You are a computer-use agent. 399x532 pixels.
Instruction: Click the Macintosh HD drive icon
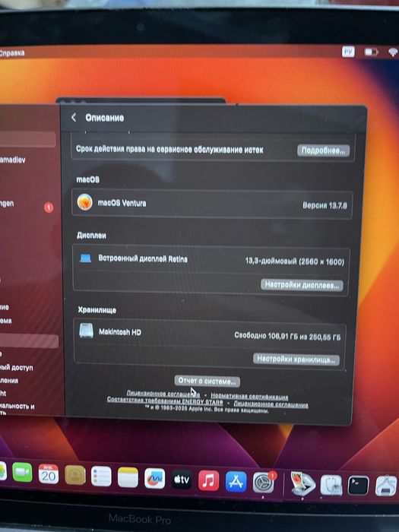(x=86, y=331)
